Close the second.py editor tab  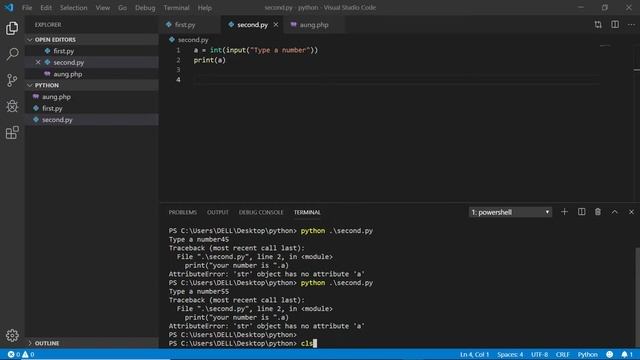pyautogui.click(x=276, y=25)
